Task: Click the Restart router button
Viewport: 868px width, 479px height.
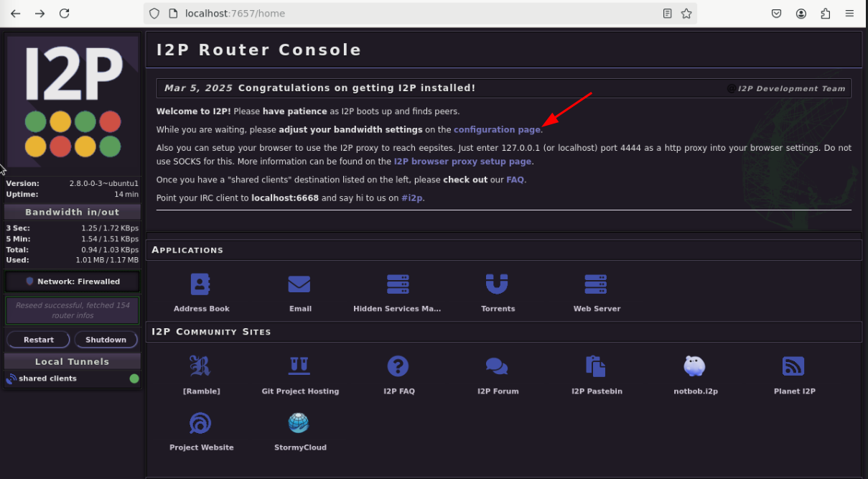Action: tap(38, 340)
